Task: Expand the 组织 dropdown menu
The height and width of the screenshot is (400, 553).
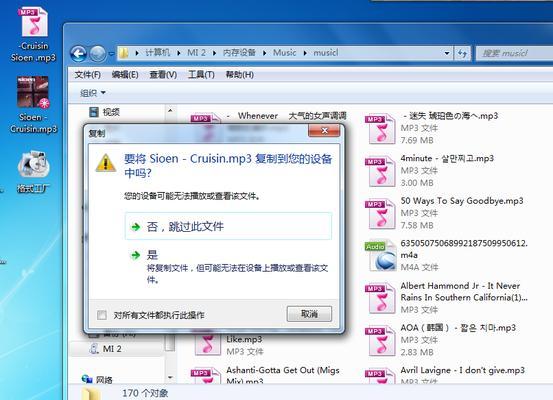Action: pyautogui.click(x=93, y=93)
